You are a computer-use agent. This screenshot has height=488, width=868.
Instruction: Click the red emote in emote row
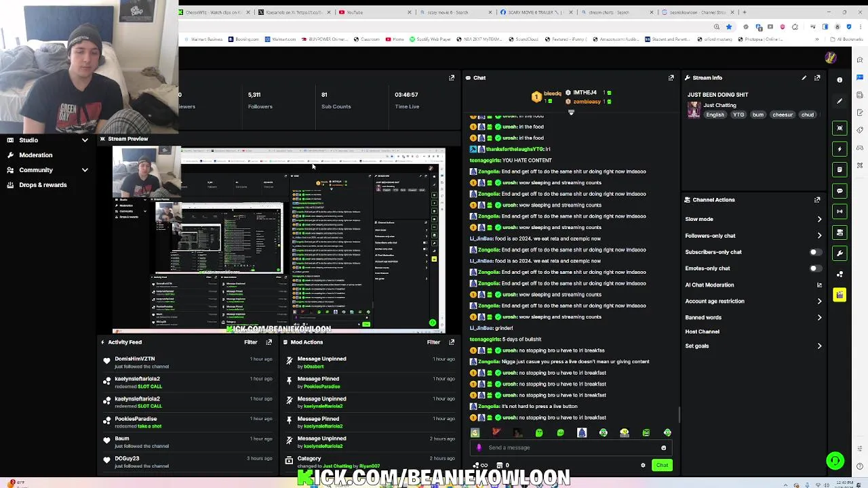tap(496, 432)
